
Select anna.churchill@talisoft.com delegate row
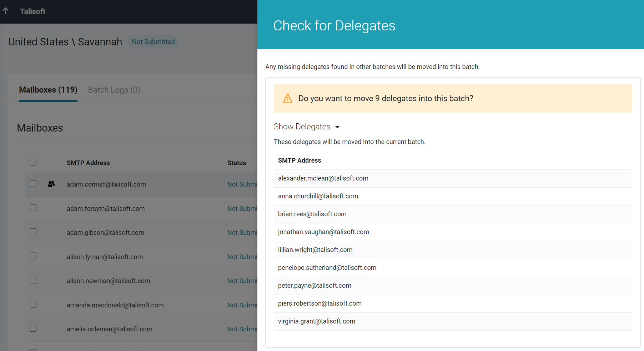click(453, 196)
